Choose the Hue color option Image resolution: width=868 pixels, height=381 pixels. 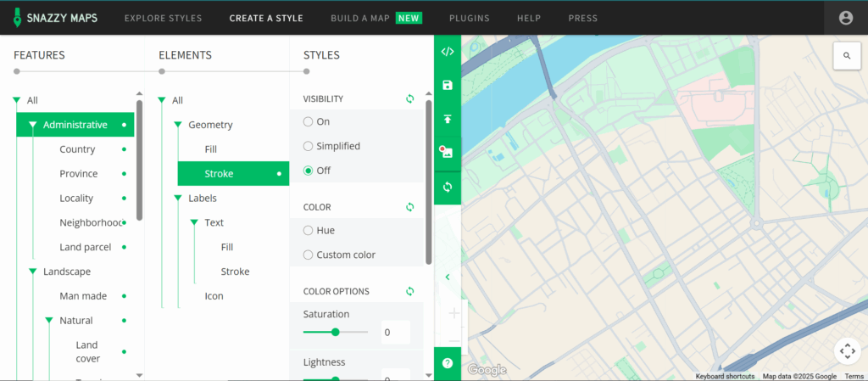pos(309,230)
